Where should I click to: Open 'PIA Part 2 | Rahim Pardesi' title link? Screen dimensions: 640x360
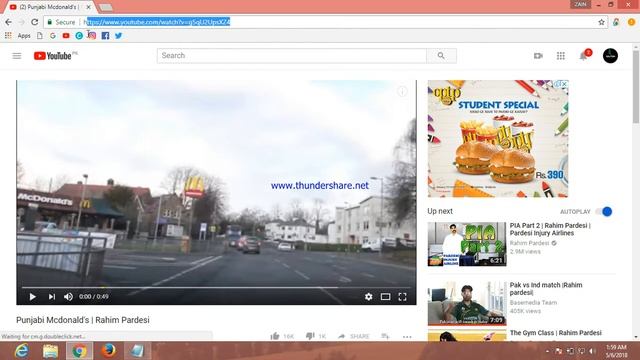[x=550, y=229]
